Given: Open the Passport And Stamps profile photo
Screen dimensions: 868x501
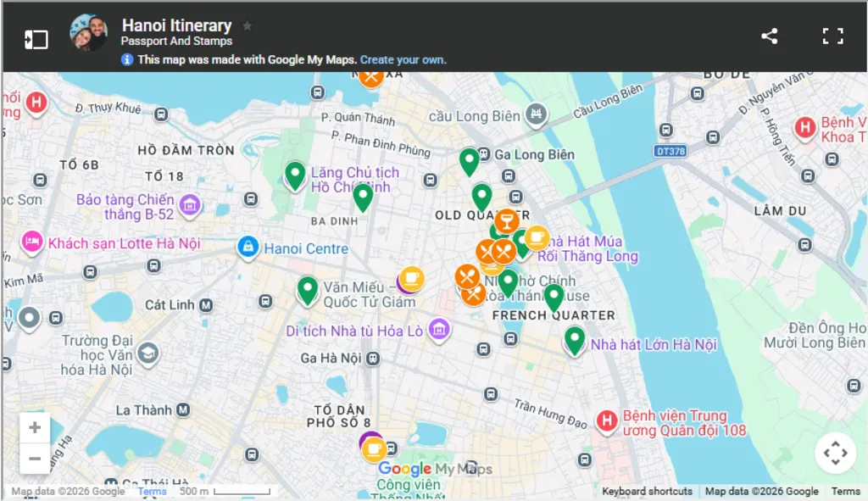Looking at the screenshot, I should point(88,33).
